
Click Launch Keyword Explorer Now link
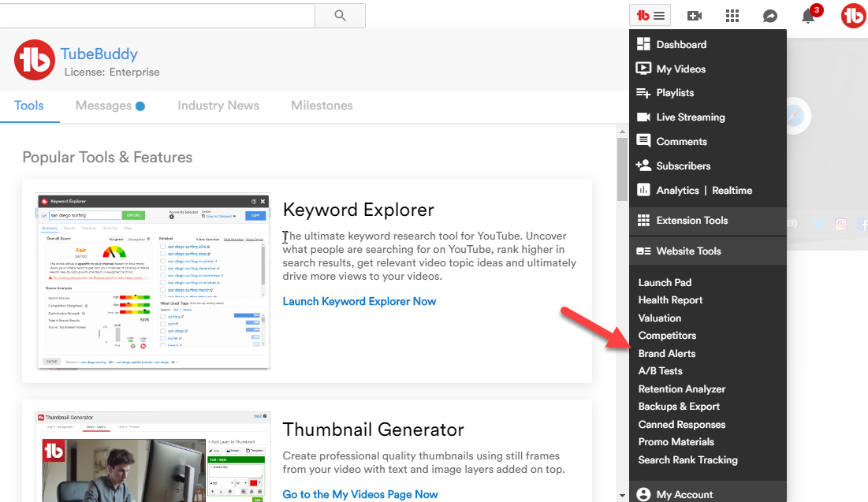pos(359,302)
